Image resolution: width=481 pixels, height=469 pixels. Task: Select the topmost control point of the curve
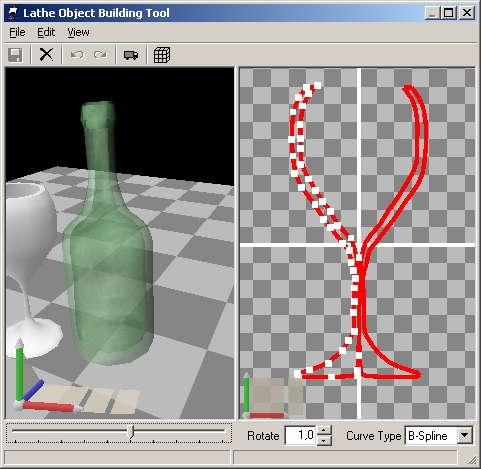tap(317, 86)
